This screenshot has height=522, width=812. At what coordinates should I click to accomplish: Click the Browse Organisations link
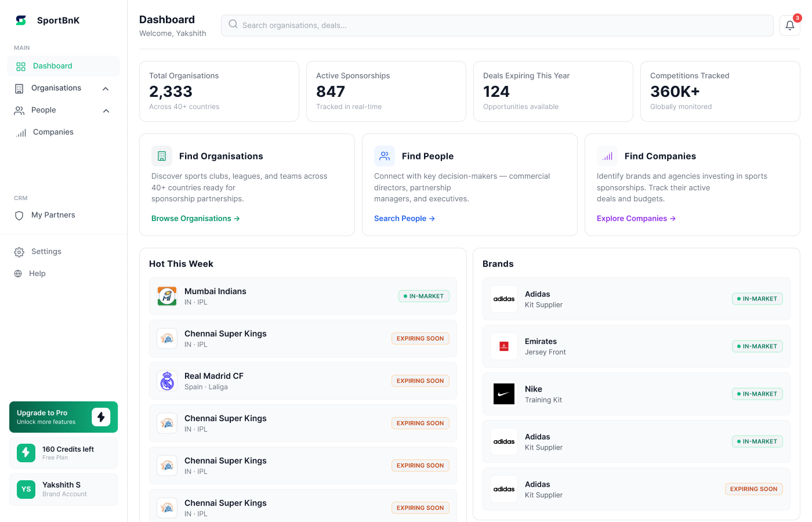(195, 219)
